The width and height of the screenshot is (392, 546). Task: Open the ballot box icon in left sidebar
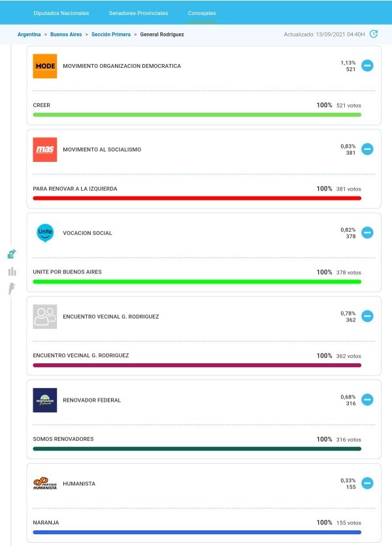[12, 254]
